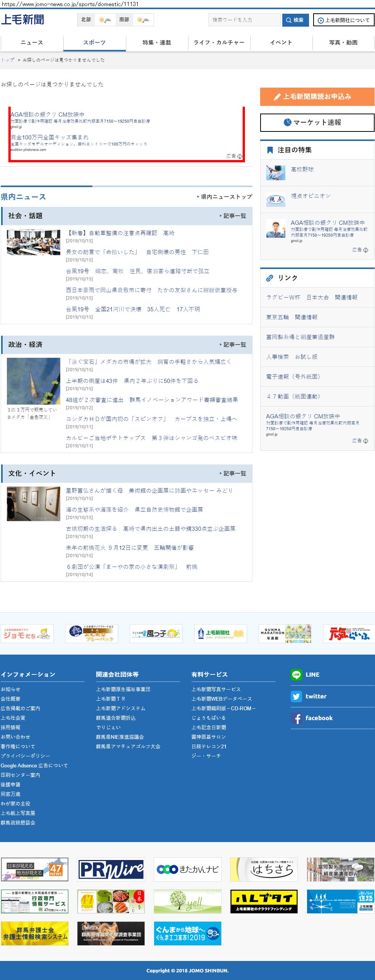The height and width of the screenshot is (980, 375).
Task: Click 上毛新聞購読お申込み orange button
Action: click(x=317, y=97)
